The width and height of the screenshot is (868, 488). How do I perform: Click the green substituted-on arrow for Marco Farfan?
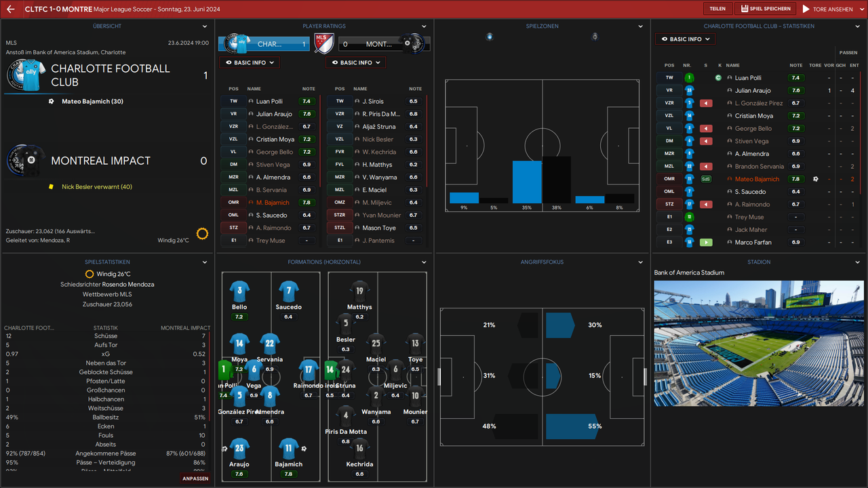(706, 242)
